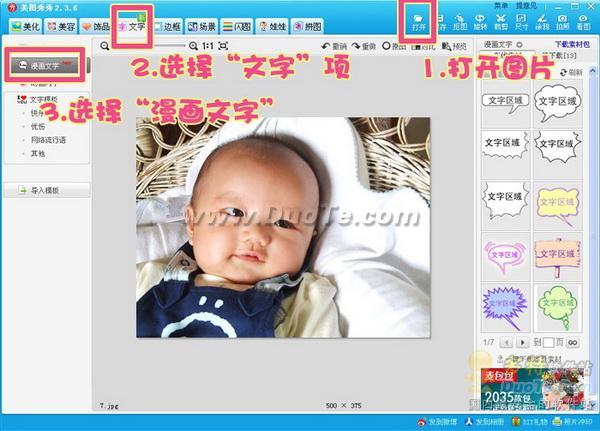Choose the green cloud tree bubble
The height and width of the screenshot is (431, 600).
[558, 308]
